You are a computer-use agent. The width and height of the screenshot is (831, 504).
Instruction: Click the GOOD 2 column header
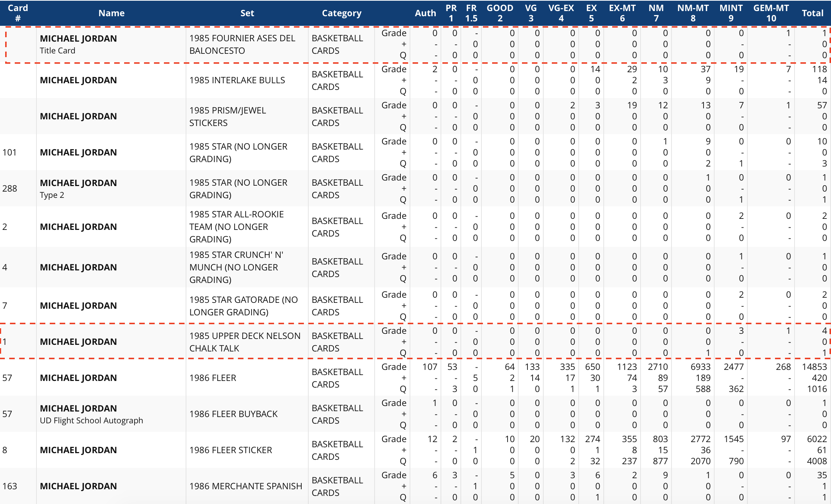[500, 13]
